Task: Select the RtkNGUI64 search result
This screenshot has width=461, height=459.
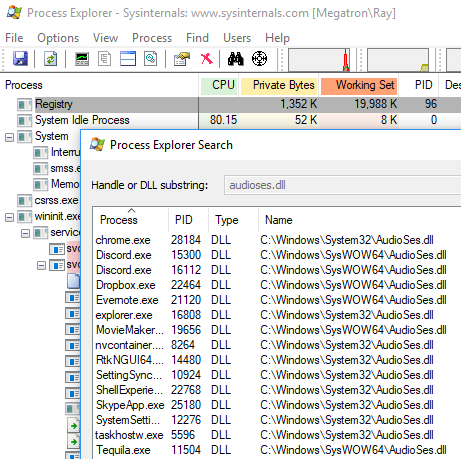Action: point(277,360)
